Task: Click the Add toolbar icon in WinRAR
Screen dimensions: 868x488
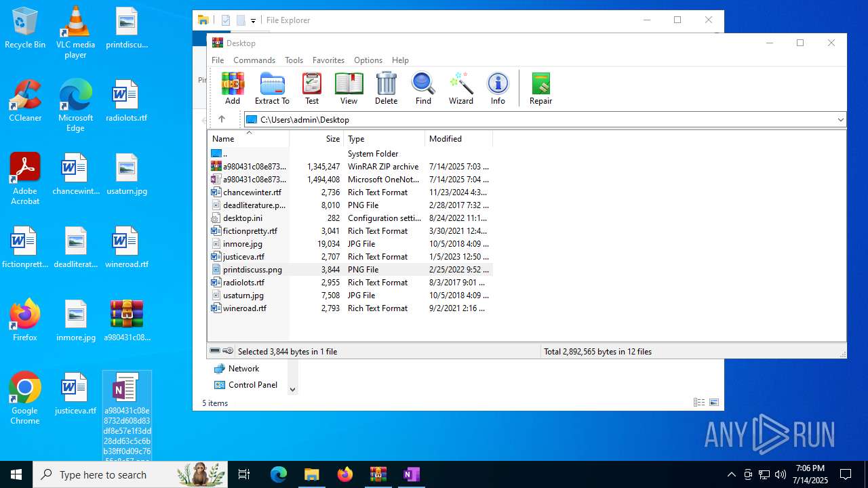Action: [233, 89]
